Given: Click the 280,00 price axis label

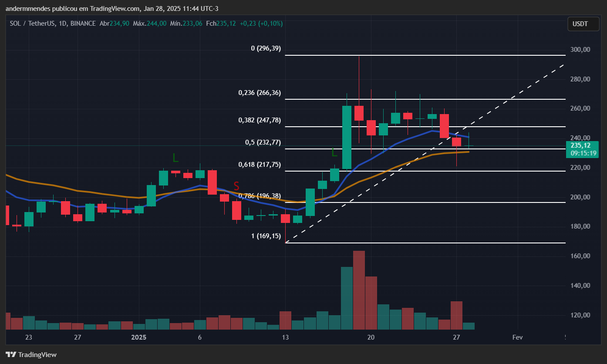Looking at the screenshot, I should pyautogui.click(x=580, y=79).
